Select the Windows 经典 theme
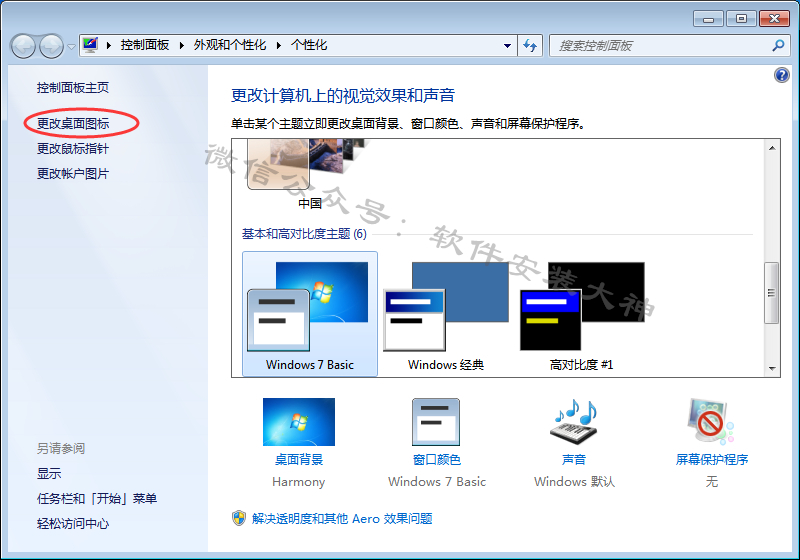The height and width of the screenshot is (560, 800). point(446,314)
